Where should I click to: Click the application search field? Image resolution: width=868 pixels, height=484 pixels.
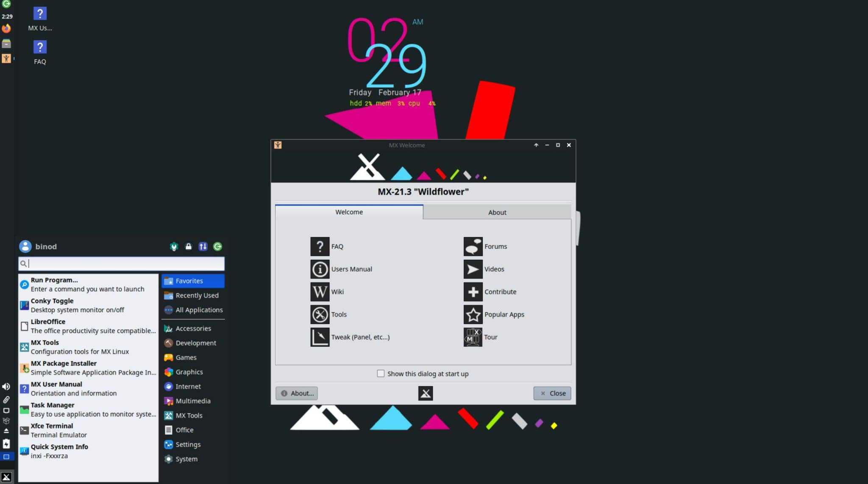tap(121, 264)
